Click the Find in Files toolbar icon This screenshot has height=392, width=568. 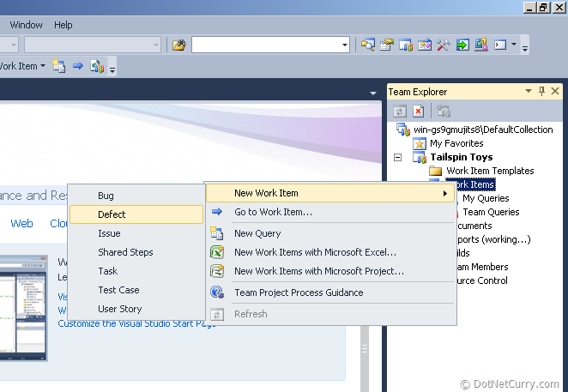coord(368,45)
